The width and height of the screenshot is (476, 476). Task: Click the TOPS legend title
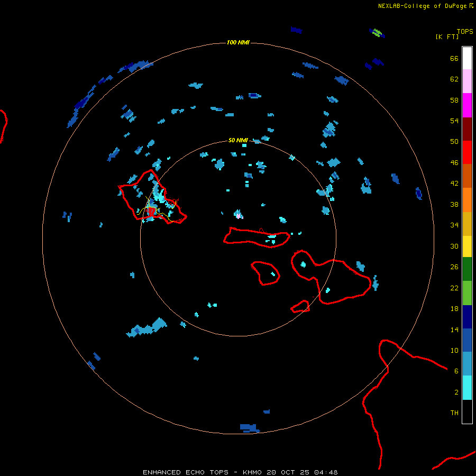pyautogui.click(x=465, y=31)
